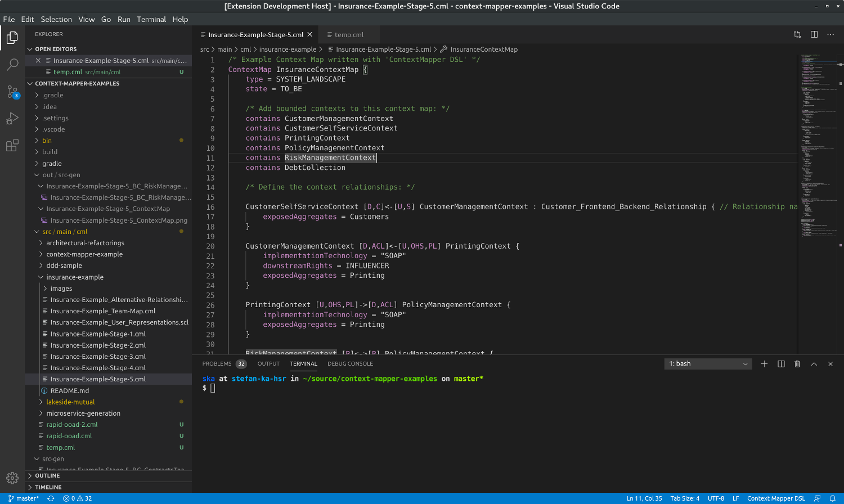Open the Extensions view
This screenshot has width=844, height=504.
click(12, 145)
